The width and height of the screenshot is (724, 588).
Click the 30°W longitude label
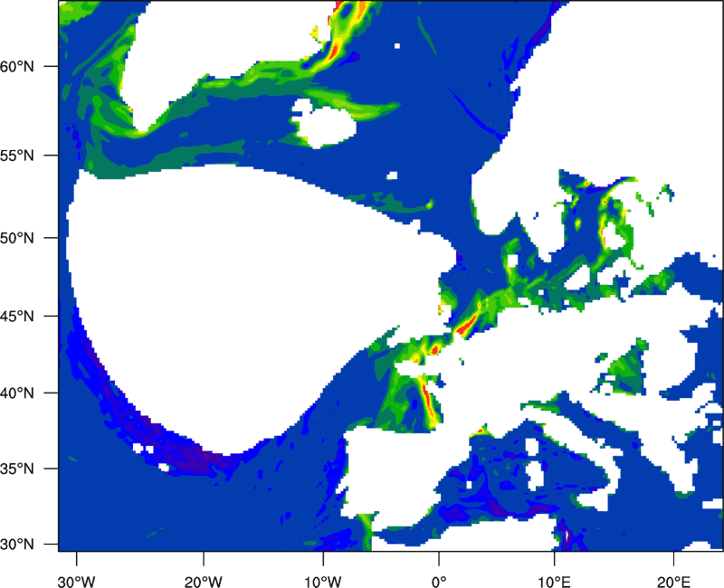[76, 582]
